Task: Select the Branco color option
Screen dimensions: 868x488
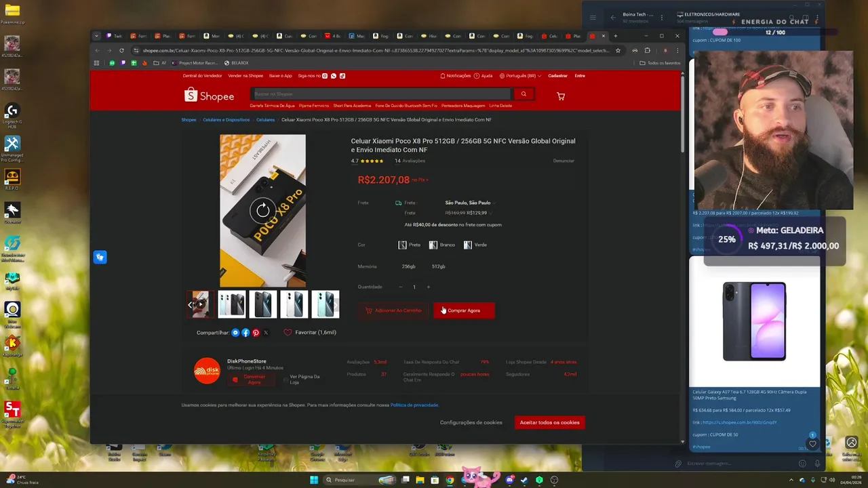Action: pyautogui.click(x=442, y=245)
